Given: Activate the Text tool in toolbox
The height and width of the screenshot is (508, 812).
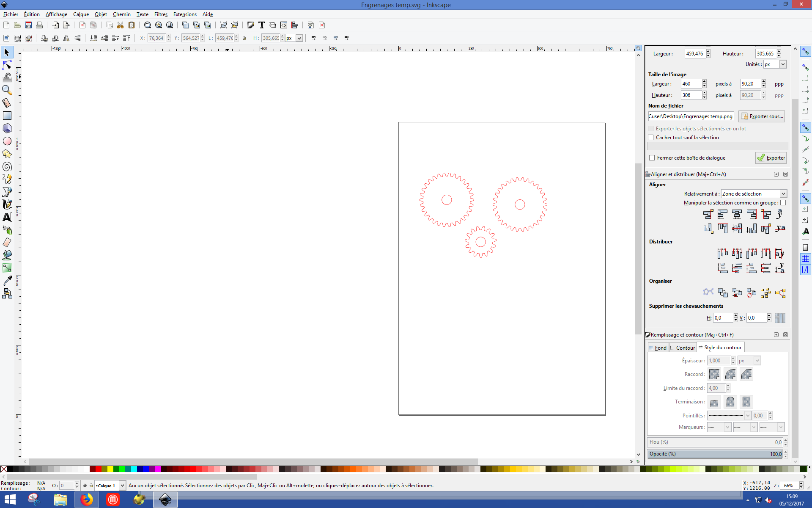Looking at the screenshot, I should [x=7, y=217].
